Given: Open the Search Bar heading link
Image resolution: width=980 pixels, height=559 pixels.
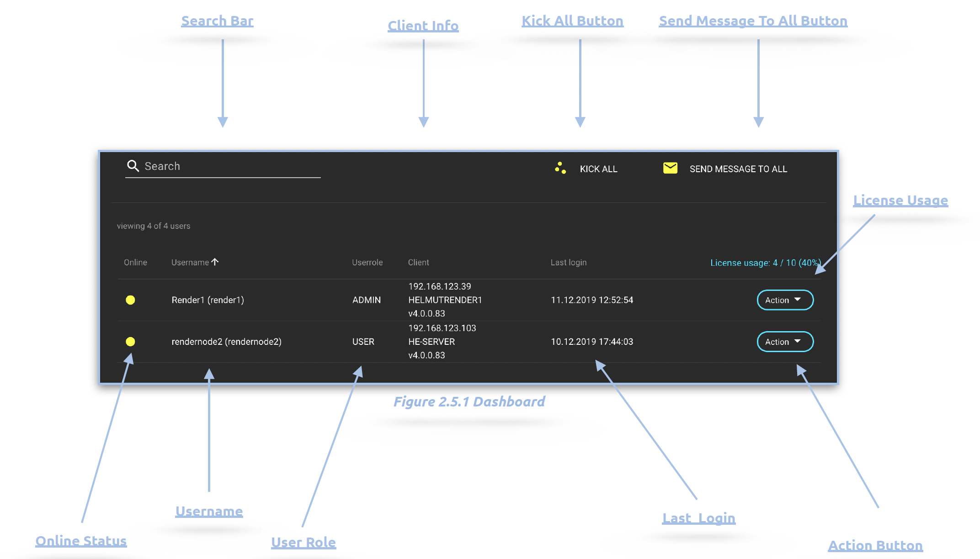Looking at the screenshot, I should 217,21.
